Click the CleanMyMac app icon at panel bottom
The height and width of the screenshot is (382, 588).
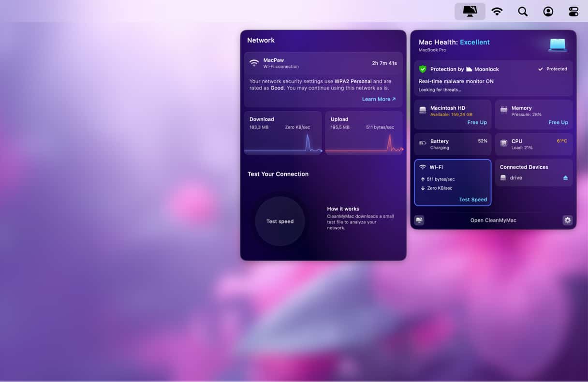tap(419, 220)
